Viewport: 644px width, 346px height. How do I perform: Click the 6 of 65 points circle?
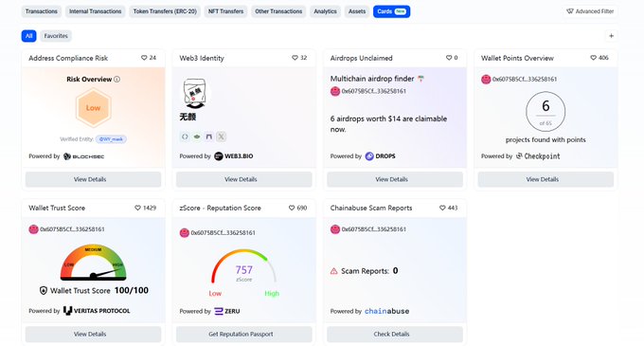coord(546,112)
